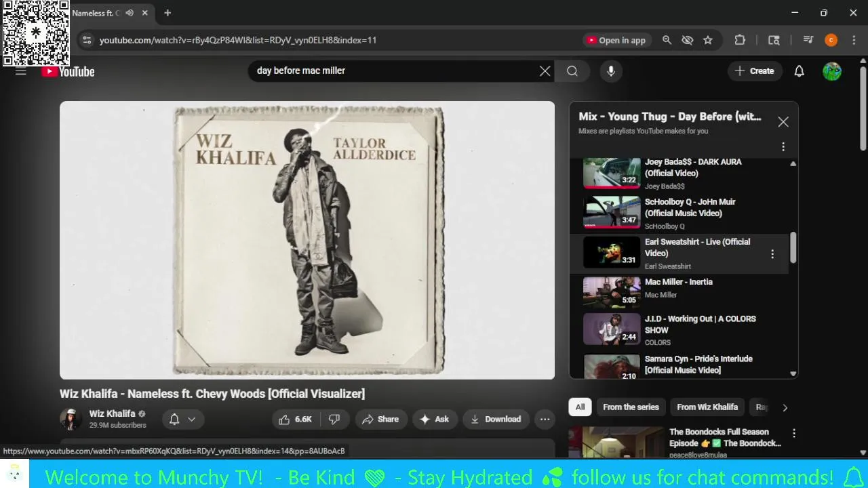Like the video with 6.6K likes
868x488 pixels.
point(294,419)
